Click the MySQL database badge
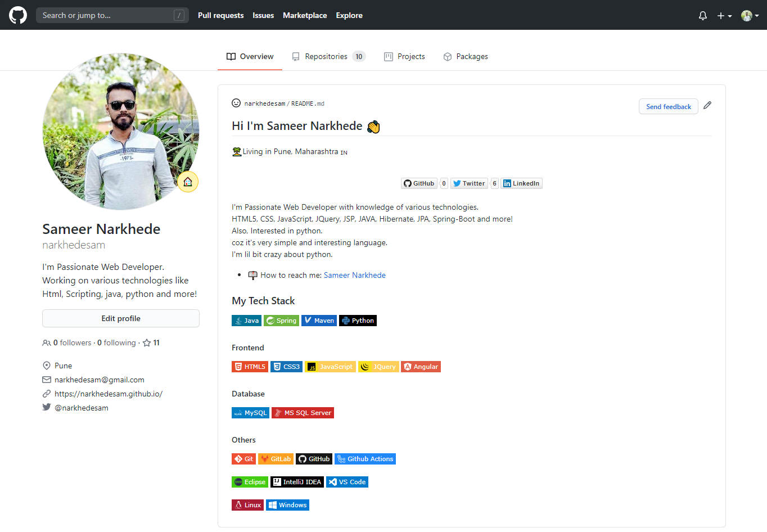 coord(250,413)
